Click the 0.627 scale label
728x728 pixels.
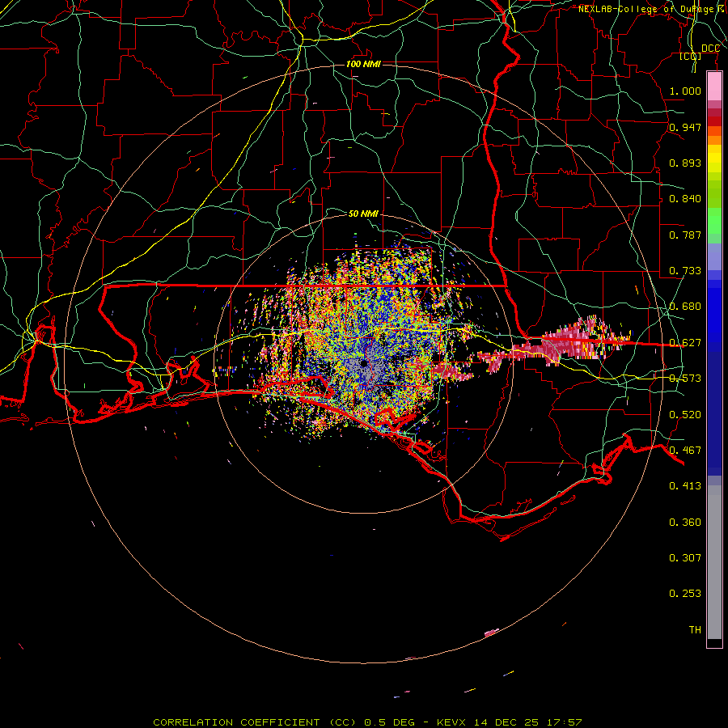click(685, 343)
